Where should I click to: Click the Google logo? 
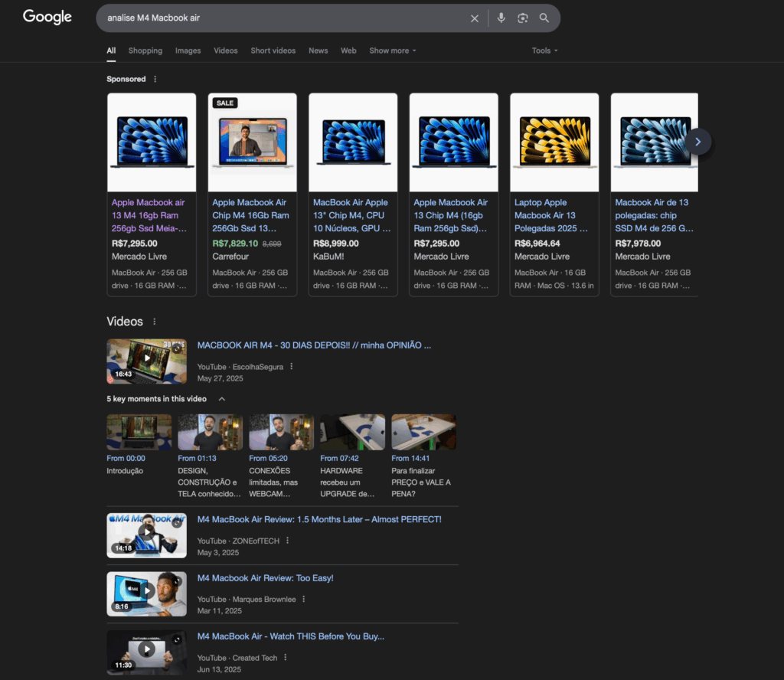point(47,17)
